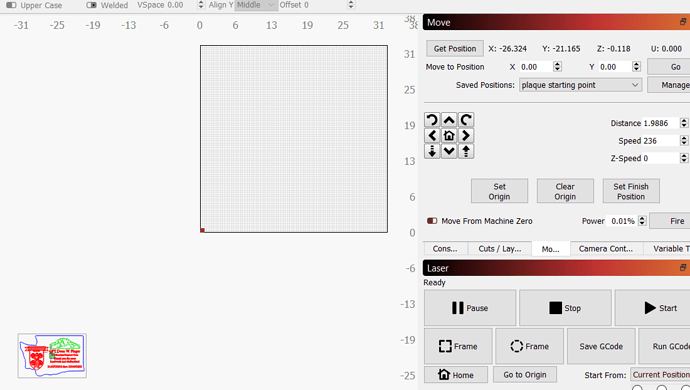Jog laser right with the right arrow
The image size is (690, 390).
tap(466, 136)
